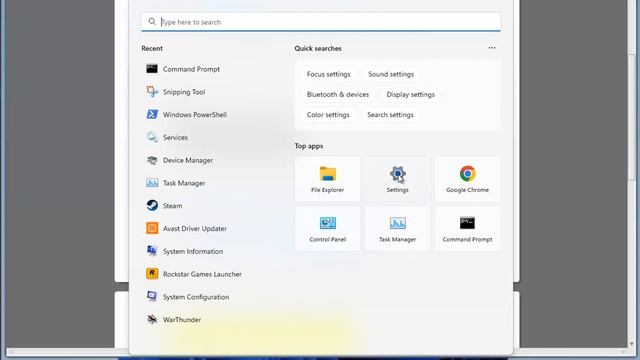Select Color settings quick search
640x360 pixels.
(328, 115)
